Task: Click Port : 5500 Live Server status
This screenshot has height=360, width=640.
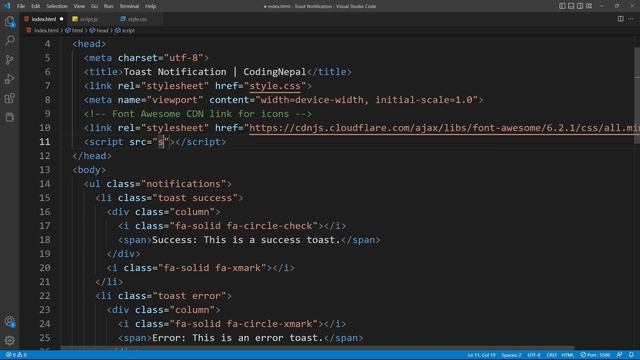Action: point(595,355)
